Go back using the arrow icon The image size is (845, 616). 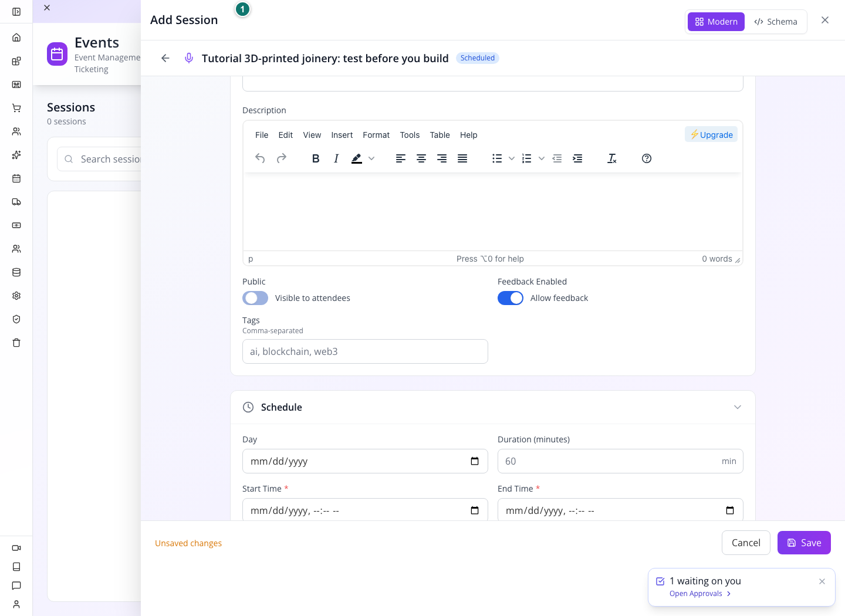click(165, 58)
